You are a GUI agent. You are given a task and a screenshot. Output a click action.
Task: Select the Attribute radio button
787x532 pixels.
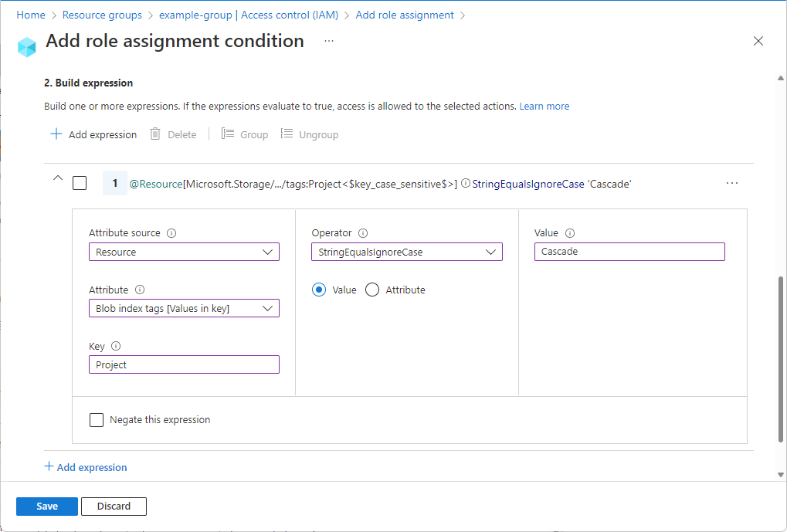[371, 290]
